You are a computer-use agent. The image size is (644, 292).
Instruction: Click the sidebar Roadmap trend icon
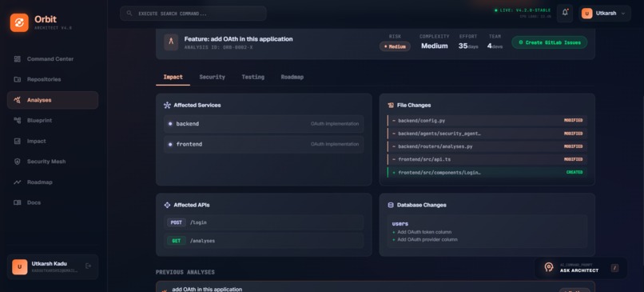coord(18,182)
